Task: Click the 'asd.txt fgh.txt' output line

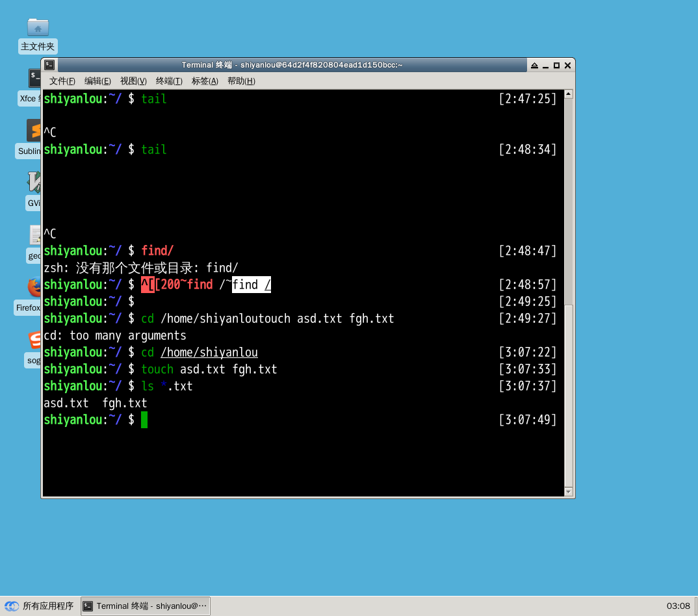Action: point(96,403)
